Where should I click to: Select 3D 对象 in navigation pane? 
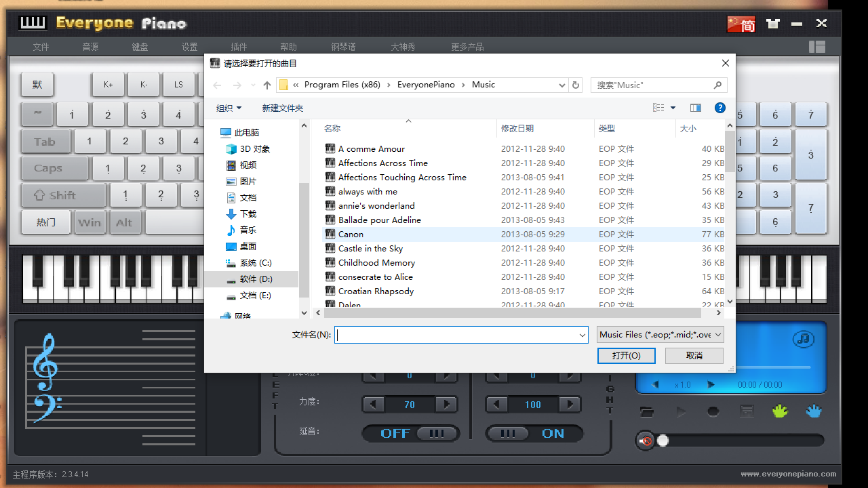255,148
